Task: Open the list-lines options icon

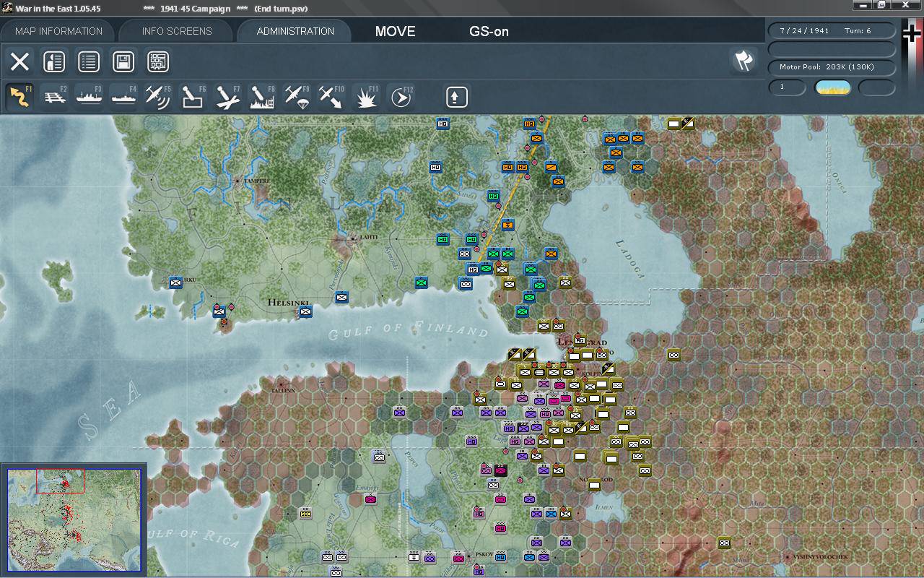Action: 89,61
